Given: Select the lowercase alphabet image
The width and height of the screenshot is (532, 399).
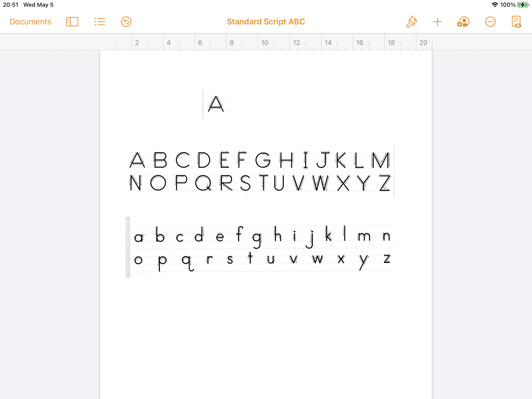Looking at the screenshot, I should tap(260, 248).
